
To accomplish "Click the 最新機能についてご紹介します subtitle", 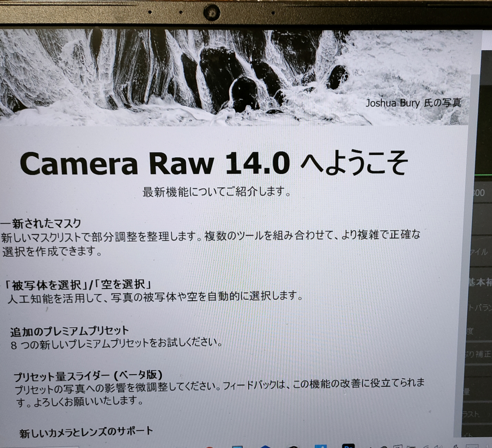I will 216,192.
